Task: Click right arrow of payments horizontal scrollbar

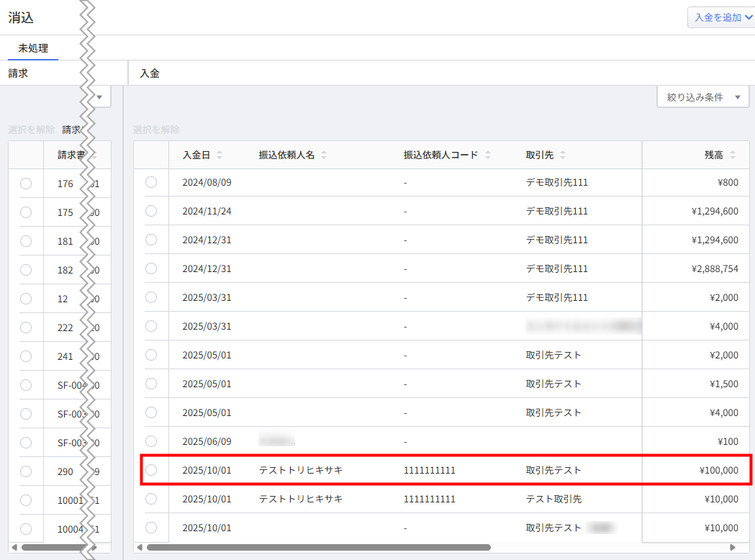Action: [733, 547]
